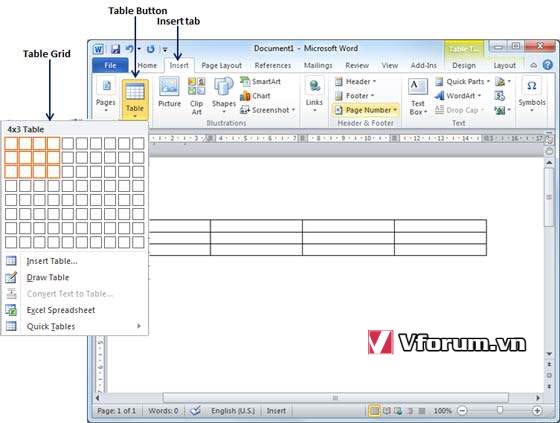Insert a Chart
The width and height of the screenshot is (560, 423).
(255, 96)
